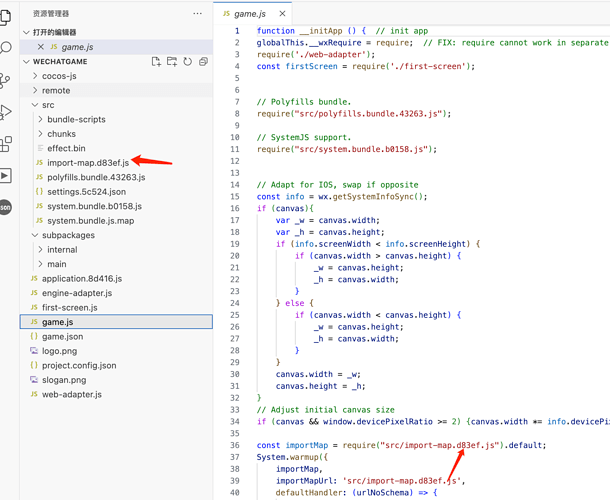The image size is (610, 500).
Task: Open system.bundle.js.map file
Action: [91, 221]
